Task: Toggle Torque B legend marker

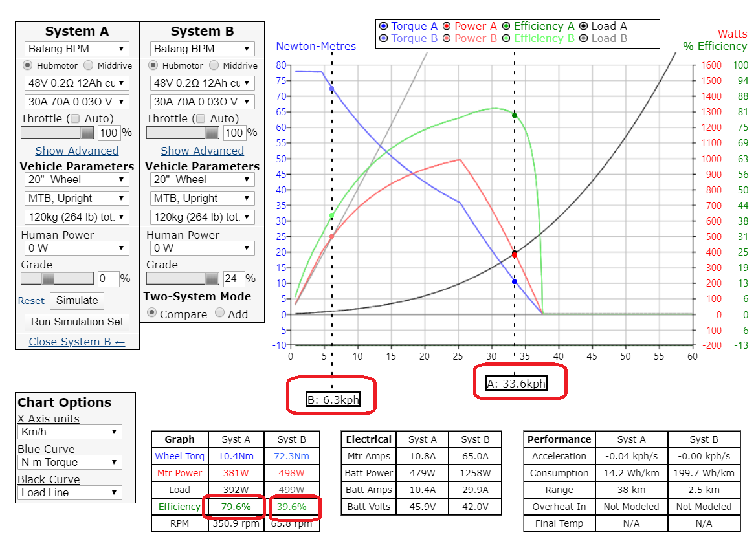Action: tap(384, 39)
